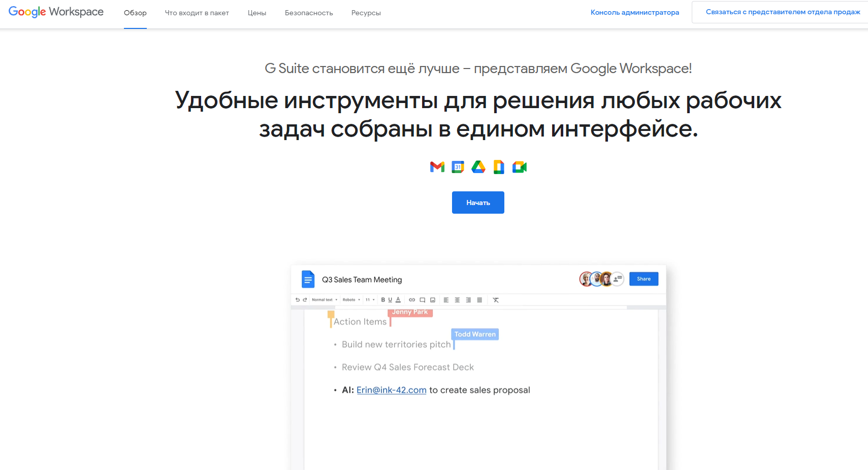Viewport: 868px width, 470px height.
Task: Open the font size 11 dropdown
Action: [x=370, y=300]
